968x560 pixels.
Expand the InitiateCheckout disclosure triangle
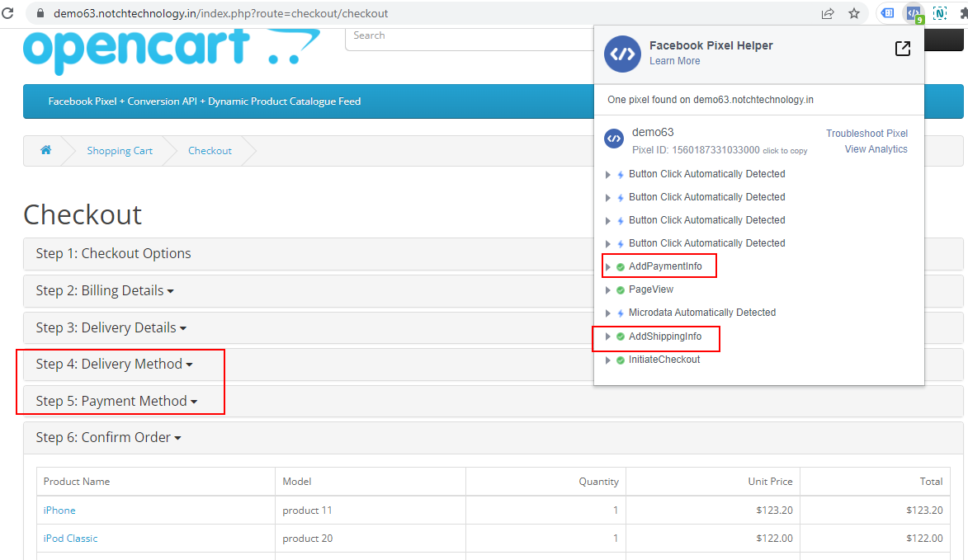point(607,360)
